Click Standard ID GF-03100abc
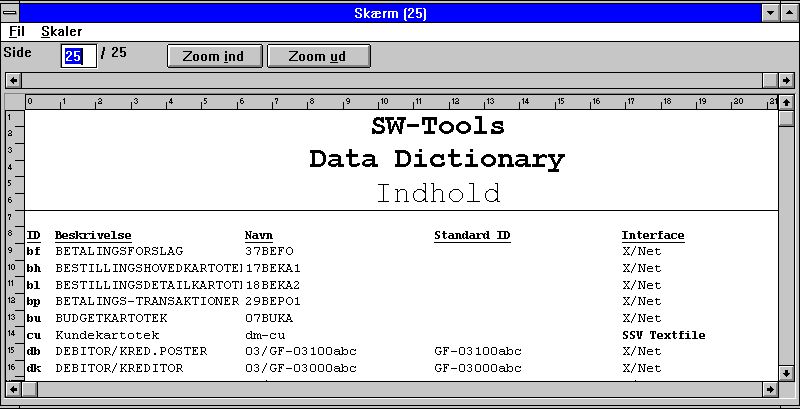The width and height of the screenshot is (800, 409). (x=478, y=352)
